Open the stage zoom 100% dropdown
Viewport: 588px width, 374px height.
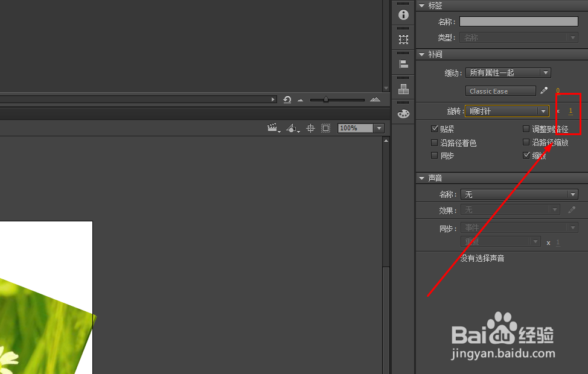coord(379,128)
